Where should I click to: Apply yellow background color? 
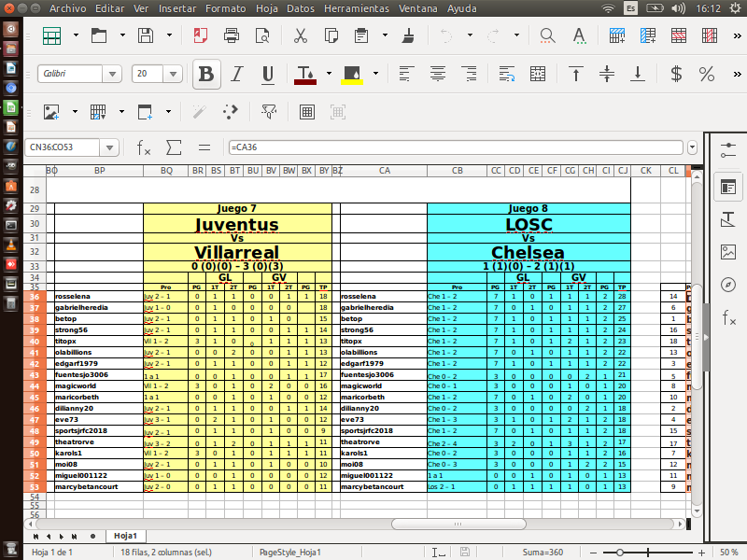(352, 74)
